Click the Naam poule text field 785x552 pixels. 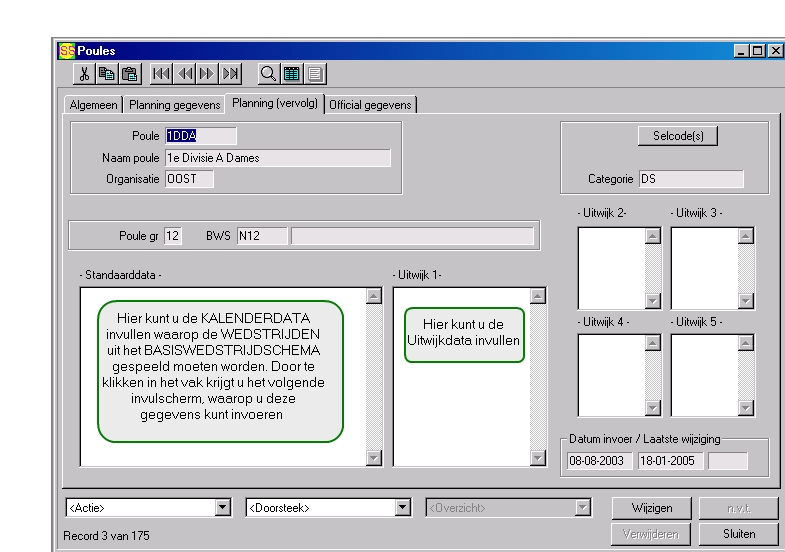click(x=277, y=158)
